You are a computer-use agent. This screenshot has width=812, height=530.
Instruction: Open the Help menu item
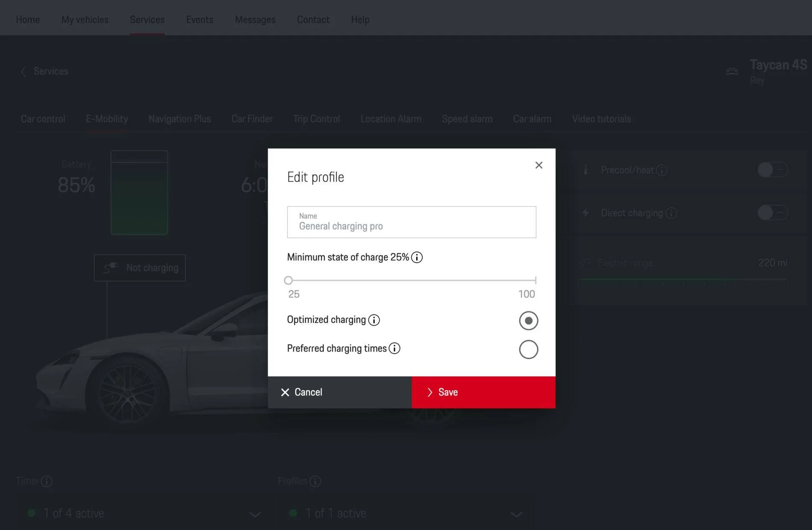(x=360, y=20)
